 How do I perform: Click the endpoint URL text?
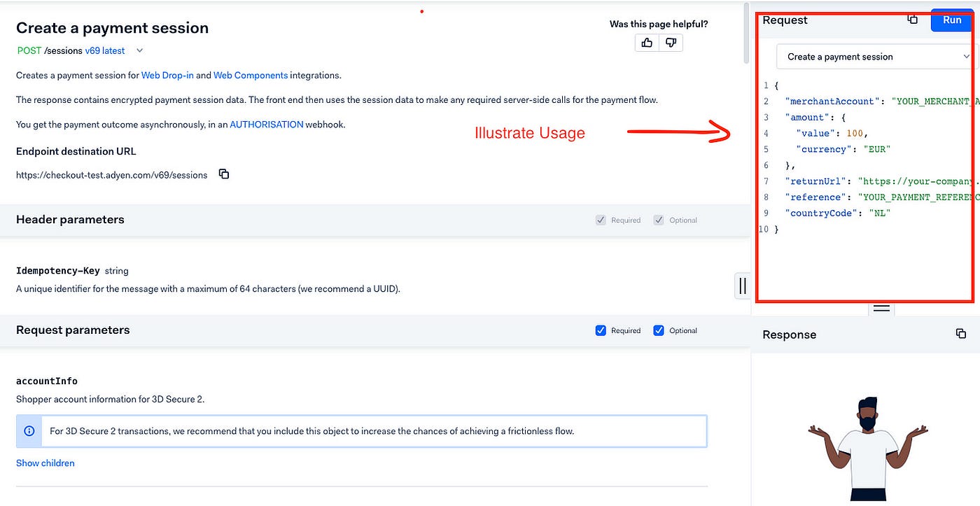tap(112, 175)
